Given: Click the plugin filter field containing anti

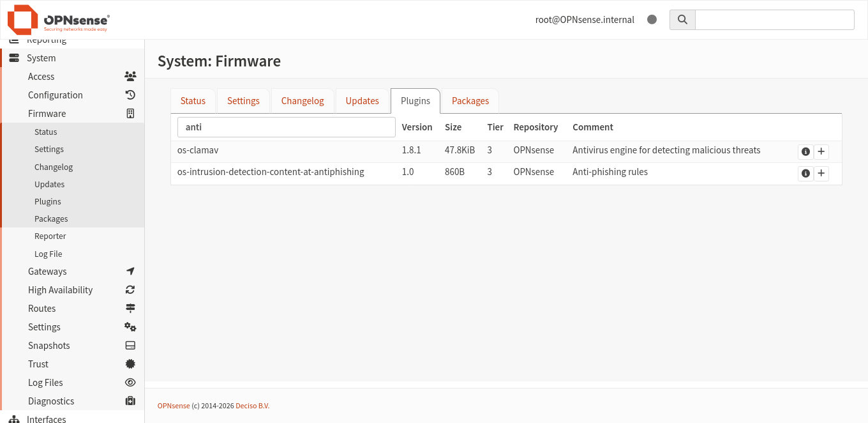Looking at the screenshot, I should point(287,127).
